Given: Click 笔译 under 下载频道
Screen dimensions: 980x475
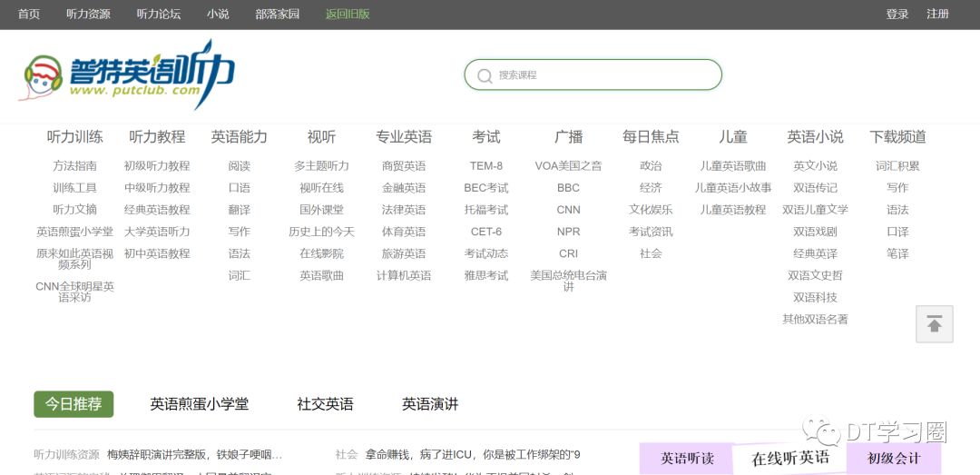Looking at the screenshot, I should [x=897, y=253].
